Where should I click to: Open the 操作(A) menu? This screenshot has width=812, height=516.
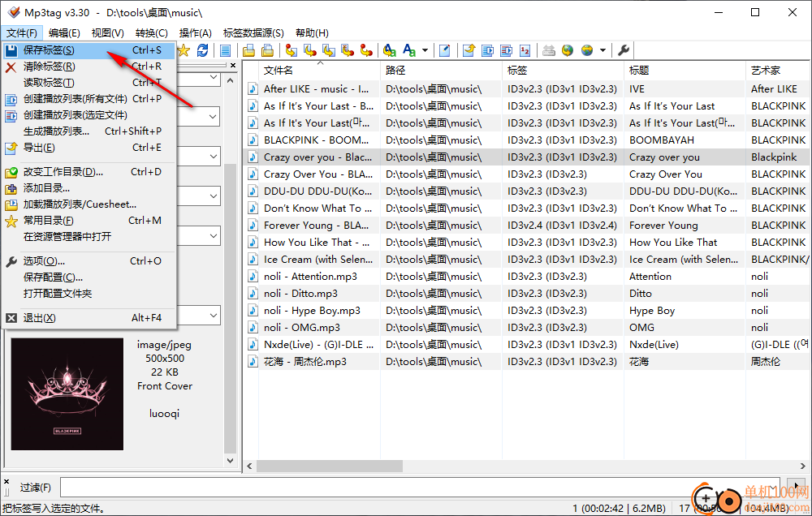pos(195,33)
